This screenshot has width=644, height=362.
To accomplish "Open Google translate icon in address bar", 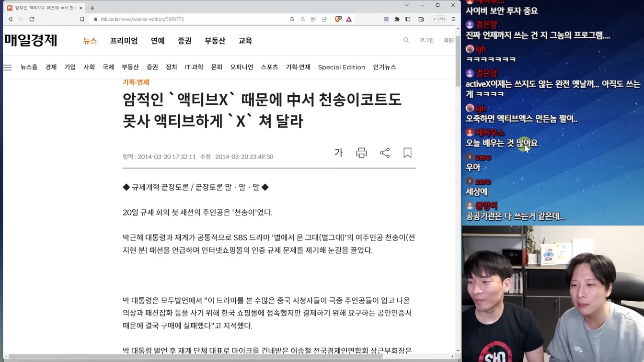I will 292,19.
